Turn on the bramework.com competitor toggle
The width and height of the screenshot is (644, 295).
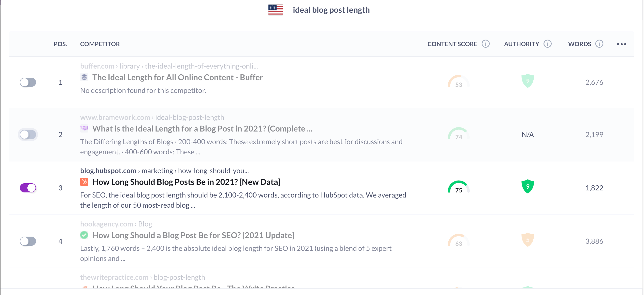(28, 135)
